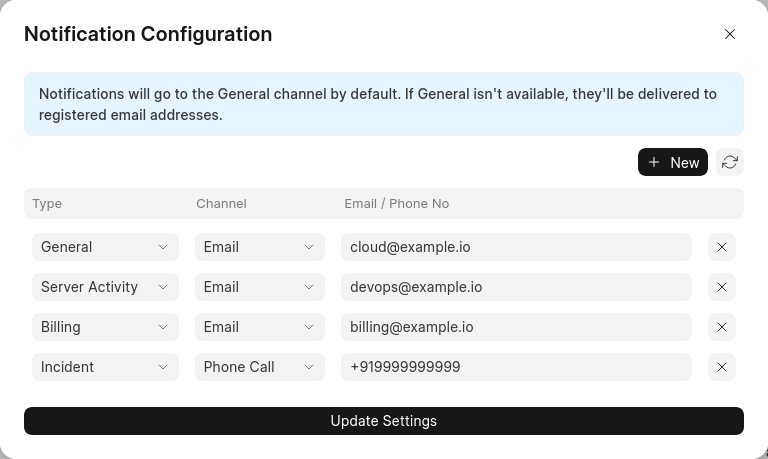The width and height of the screenshot is (768, 459).
Task: Select channel dropdown in Billing row
Action: (x=260, y=327)
